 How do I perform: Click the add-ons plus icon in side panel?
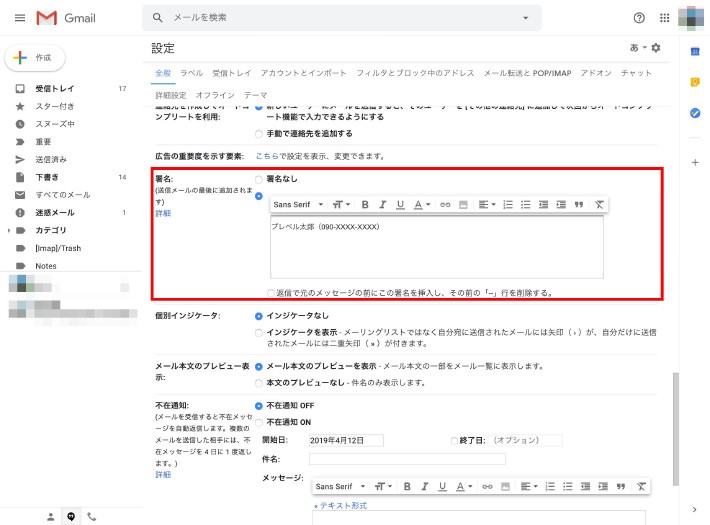(x=695, y=162)
